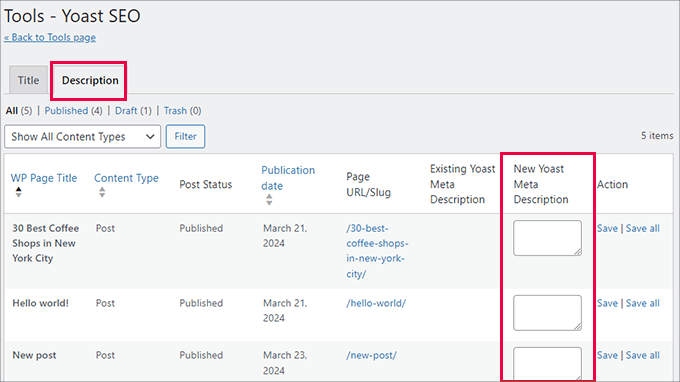Click meta description field for 30 Best Coffee Shops
Viewport: 680px width, 382px height.
pyautogui.click(x=547, y=238)
